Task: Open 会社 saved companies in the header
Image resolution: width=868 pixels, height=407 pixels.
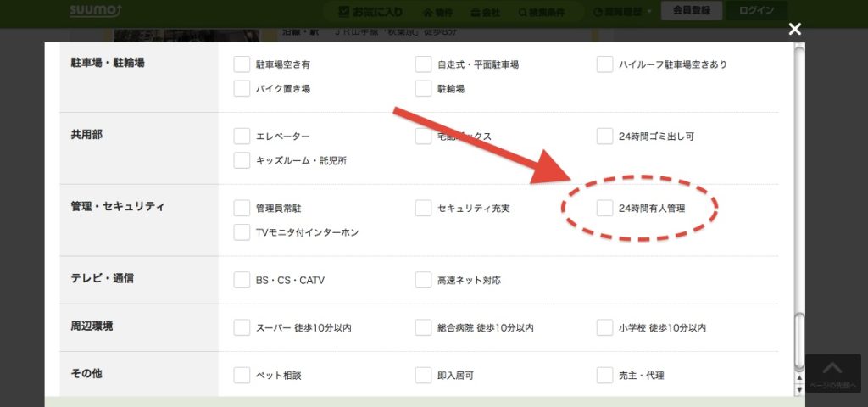Action: (x=485, y=12)
